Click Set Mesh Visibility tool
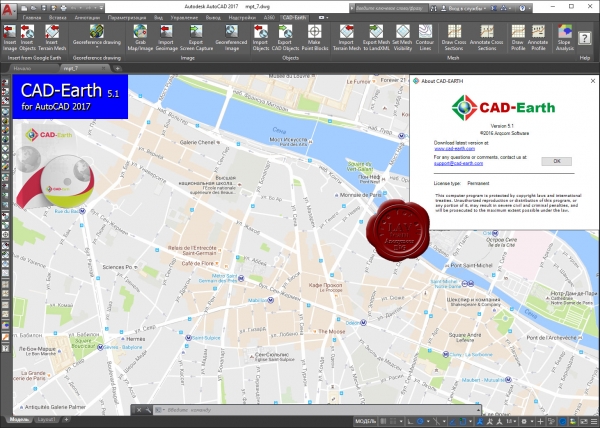600x428 pixels. pyautogui.click(x=402, y=37)
